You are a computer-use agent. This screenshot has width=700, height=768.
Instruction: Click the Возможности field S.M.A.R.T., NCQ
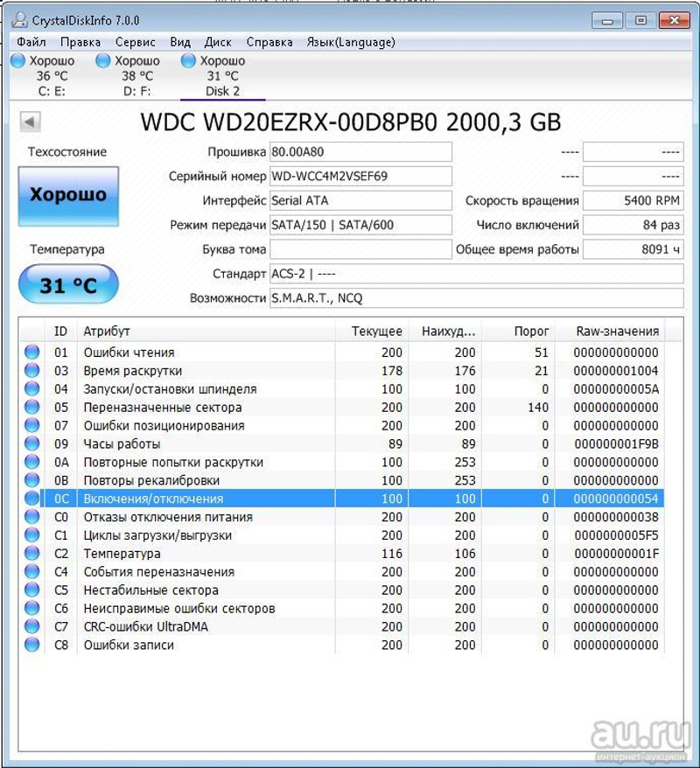pos(477,298)
